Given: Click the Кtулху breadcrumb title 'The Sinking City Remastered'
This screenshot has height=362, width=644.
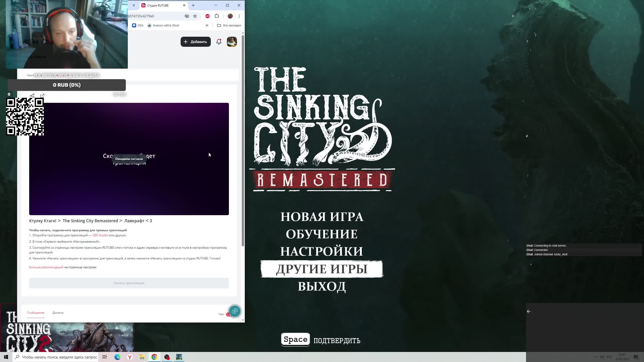Looking at the screenshot, I should 90,221.
